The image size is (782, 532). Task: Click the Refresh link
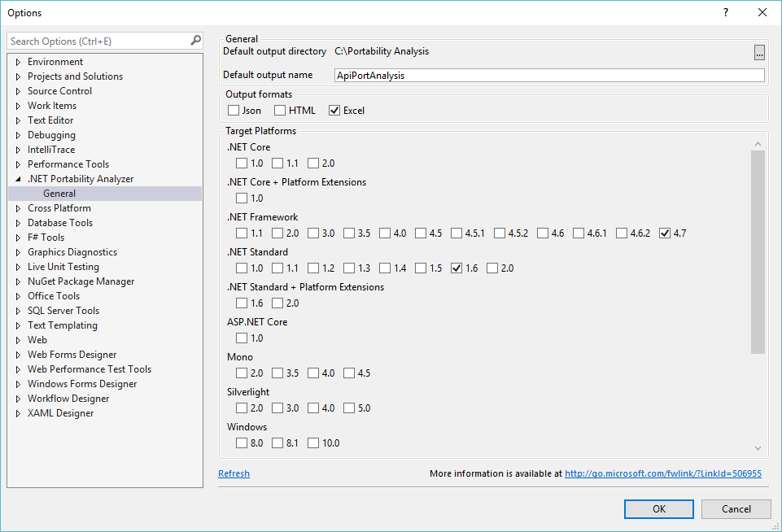coord(234,473)
